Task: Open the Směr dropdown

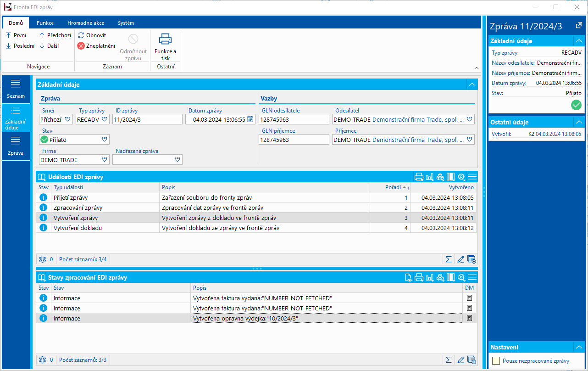Action: 68,119
